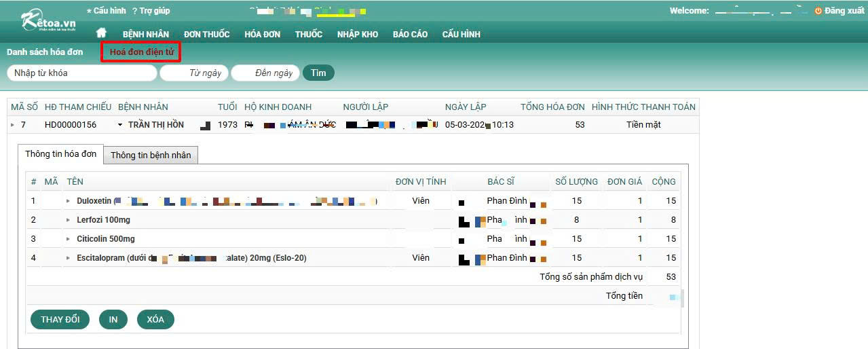Click the Ketoa.vn logo

pyautogui.click(x=48, y=21)
